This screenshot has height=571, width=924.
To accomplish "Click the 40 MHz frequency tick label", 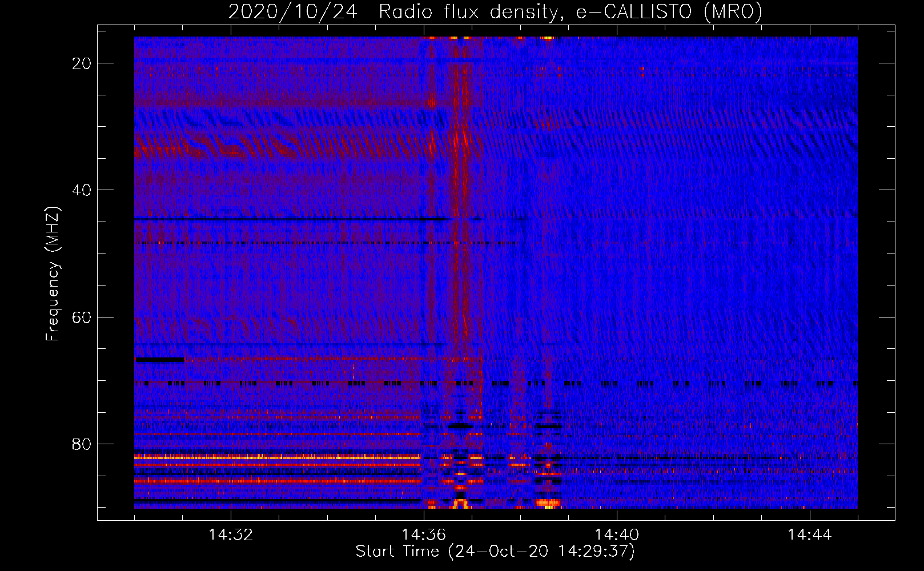I will tap(82, 190).
